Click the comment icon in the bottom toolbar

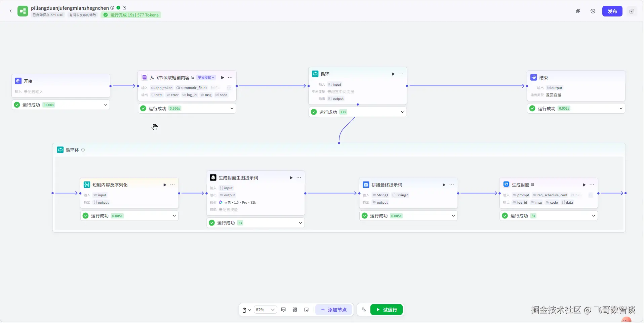click(283, 310)
